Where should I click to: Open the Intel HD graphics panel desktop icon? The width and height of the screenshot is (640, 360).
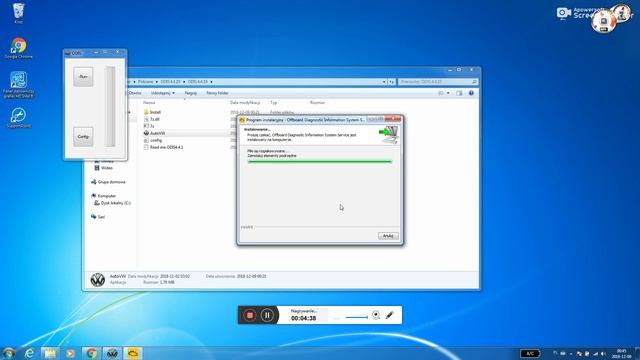[18, 85]
